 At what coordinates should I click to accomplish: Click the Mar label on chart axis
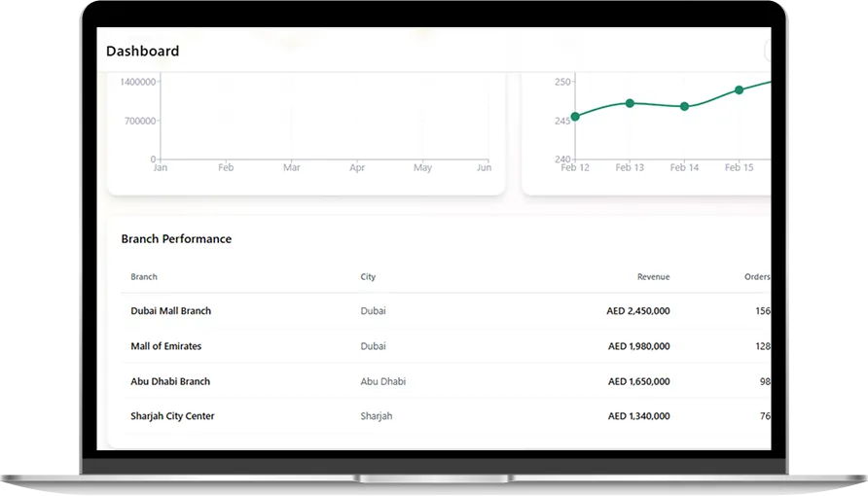point(291,168)
